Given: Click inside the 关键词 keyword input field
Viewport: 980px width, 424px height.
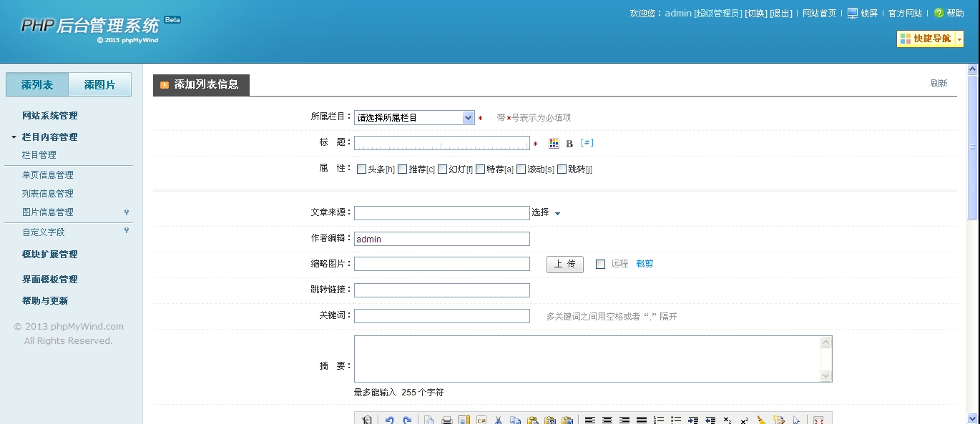Looking at the screenshot, I should click(441, 316).
